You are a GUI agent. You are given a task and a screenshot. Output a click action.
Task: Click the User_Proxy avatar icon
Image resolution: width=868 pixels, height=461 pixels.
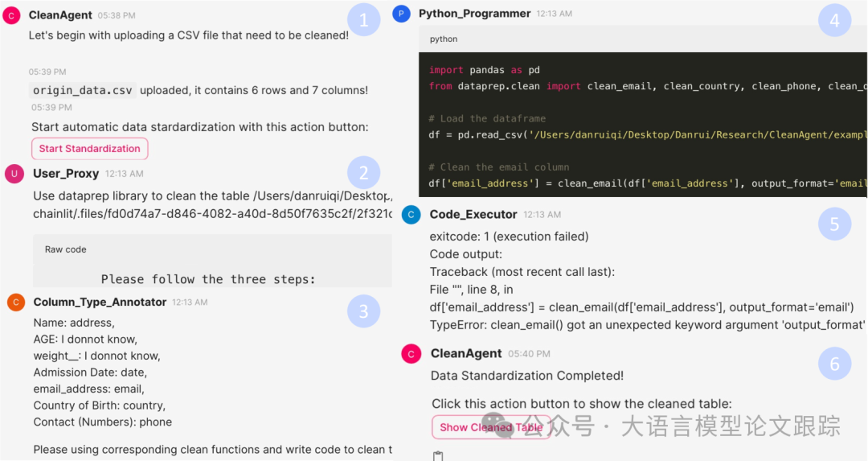click(14, 174)
